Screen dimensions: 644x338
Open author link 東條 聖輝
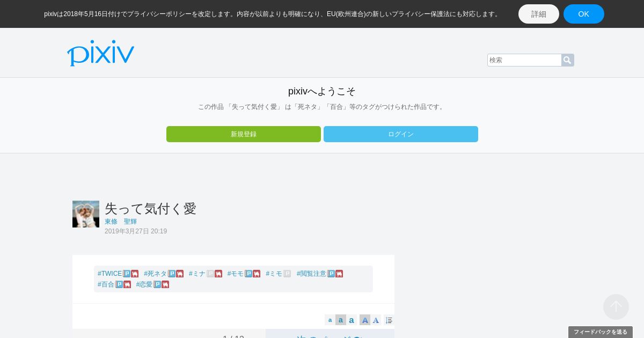point(121,222)
